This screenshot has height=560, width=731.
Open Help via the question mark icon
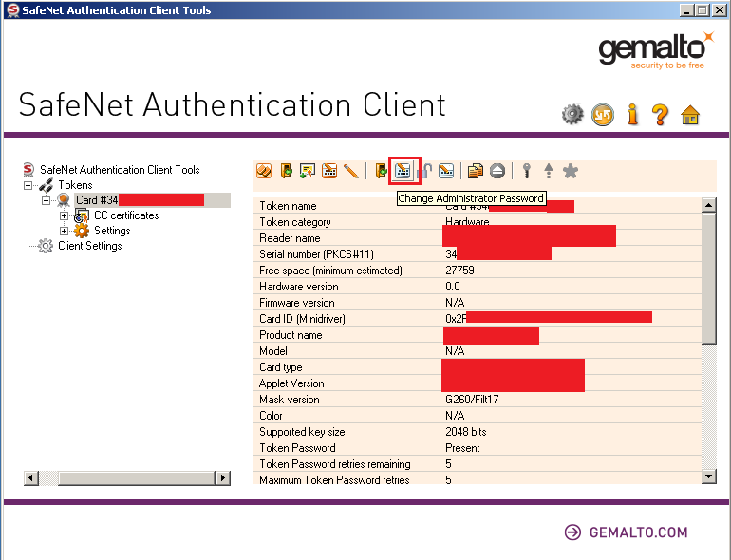coord(661,115)
